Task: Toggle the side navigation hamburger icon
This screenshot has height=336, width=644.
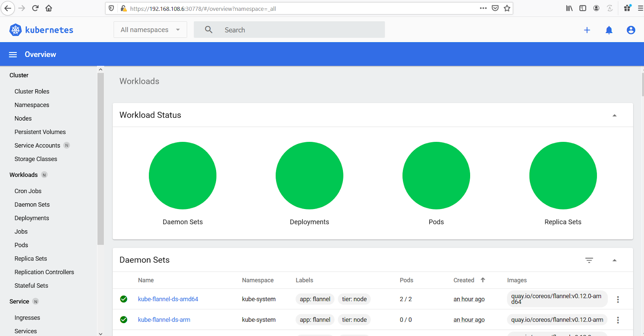Action: [13, 55]
